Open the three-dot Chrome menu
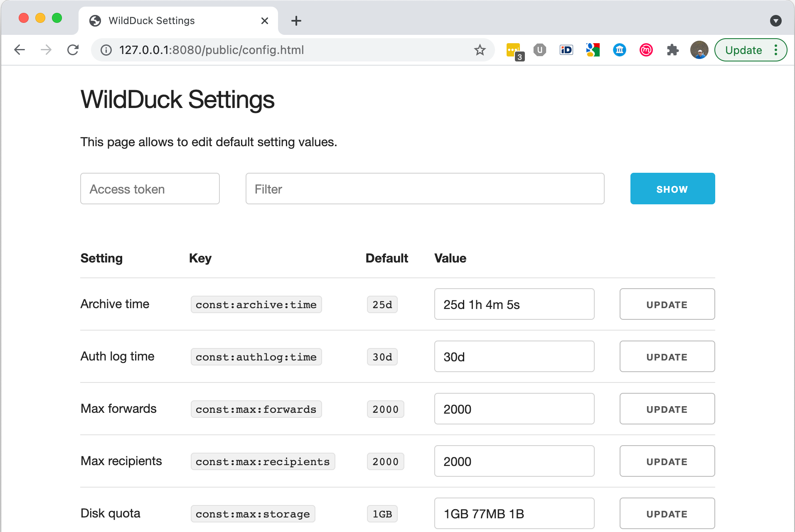795x532 pixels. [776, 50]
